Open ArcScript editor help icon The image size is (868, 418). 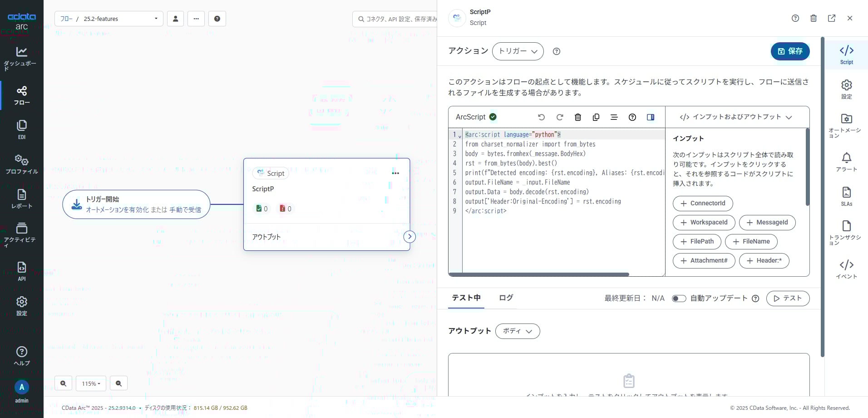[x=632, y=117]
